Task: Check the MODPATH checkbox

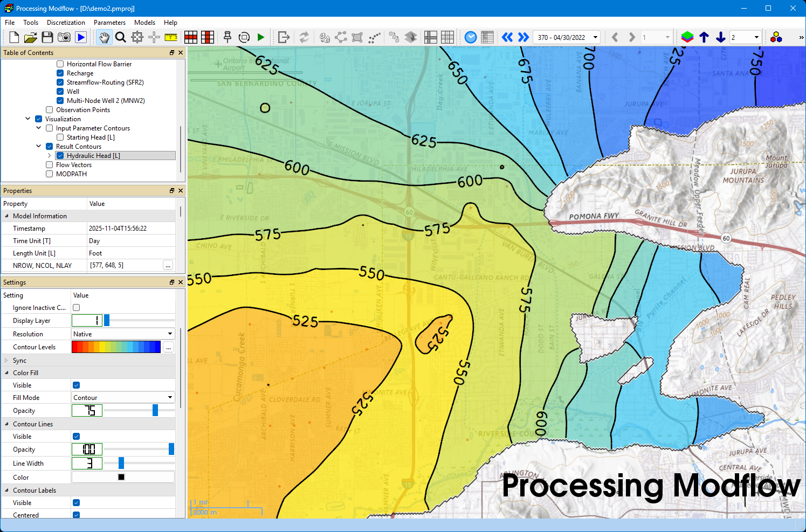Action: (50, 174)
